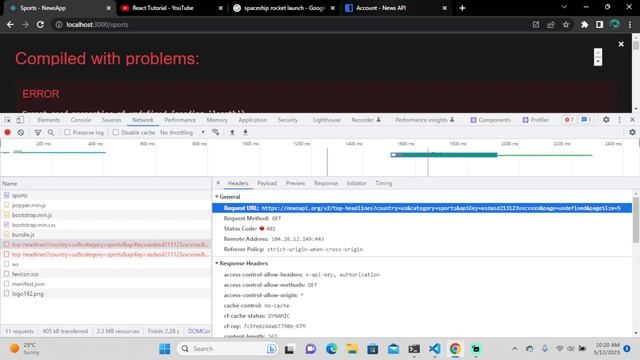Open a new browser tab
640x360 pixels.
pos(462,8)
